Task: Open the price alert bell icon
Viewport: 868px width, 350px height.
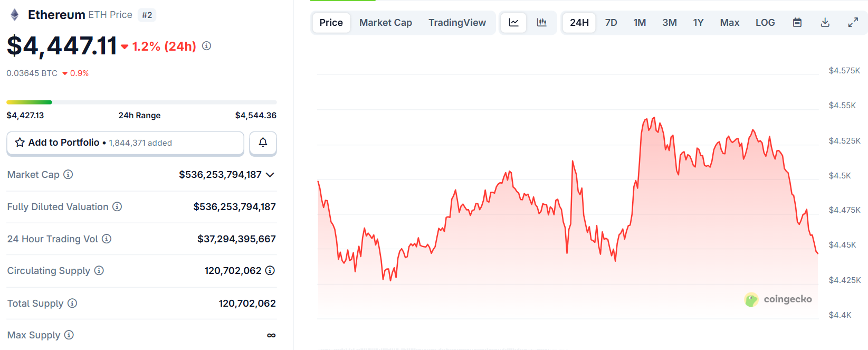Action: point(263,143)
